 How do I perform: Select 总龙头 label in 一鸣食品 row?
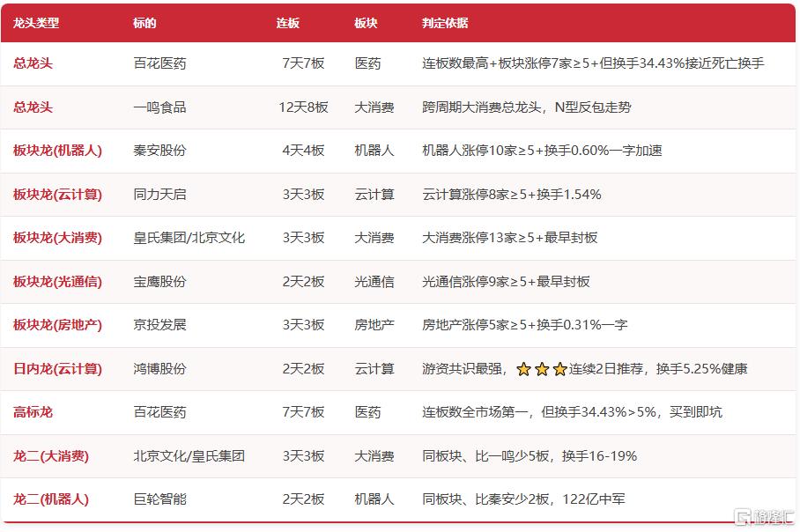(x=33, y=107)
